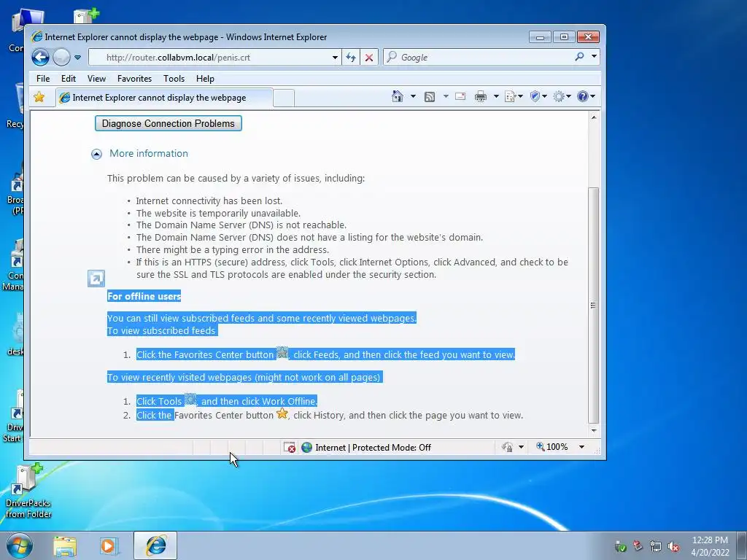Screen dimensions: 747x560
Task: Restore down the Internet Explorer window
Action: pos(564,37)
